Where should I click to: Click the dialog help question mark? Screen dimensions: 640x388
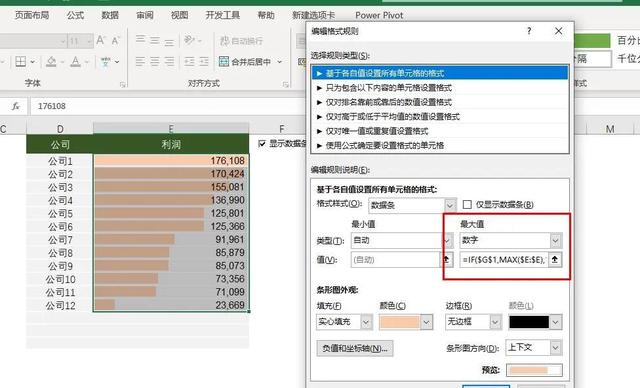529,31
